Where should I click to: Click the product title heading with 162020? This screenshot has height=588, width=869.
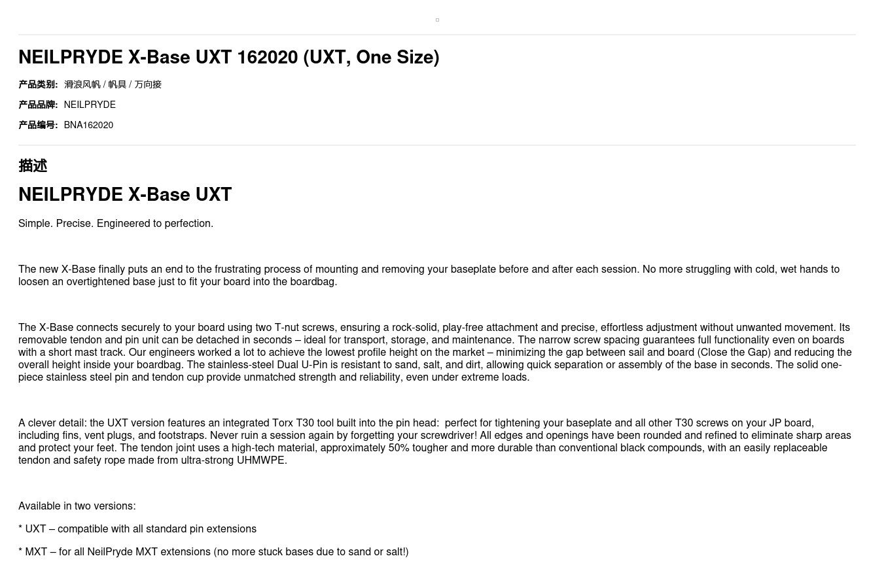click(x=228, y=58)
